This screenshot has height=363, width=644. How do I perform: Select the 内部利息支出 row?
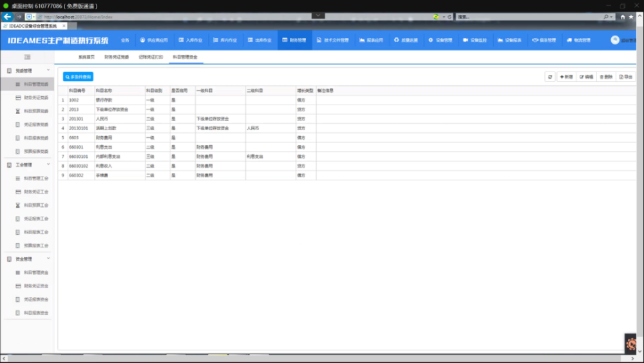click(x=347, y=157)
